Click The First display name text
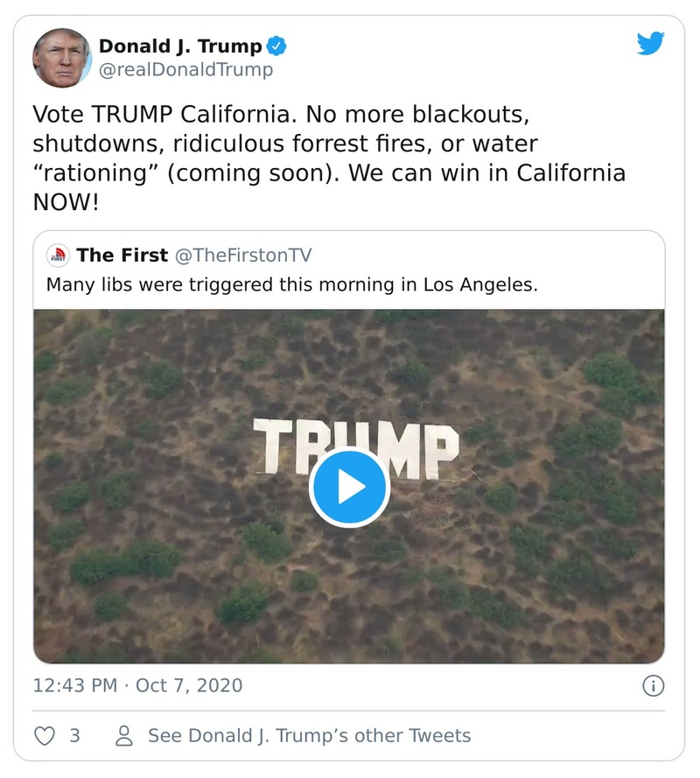The image size is (700, 778). [119, 255]
